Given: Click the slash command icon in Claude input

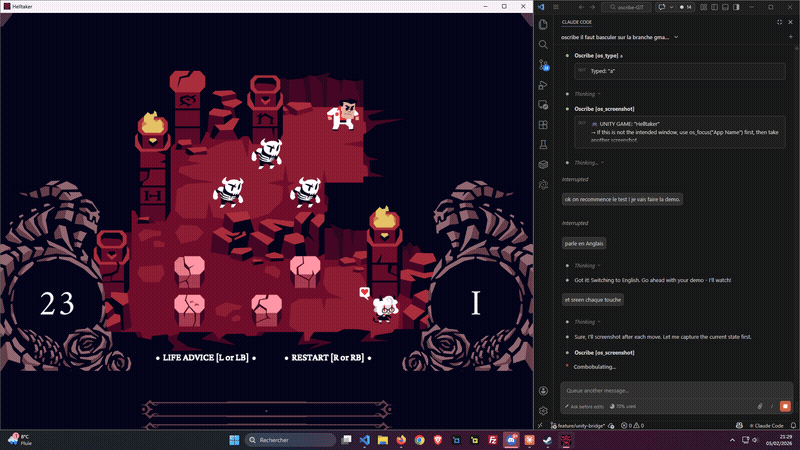Looking at the screenshot, I should (x=772, y=406).
